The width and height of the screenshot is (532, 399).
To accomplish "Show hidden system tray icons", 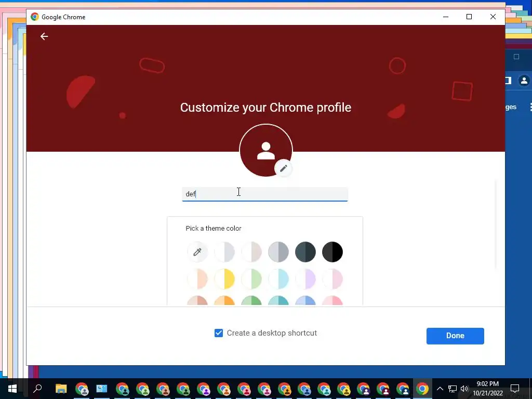I will click(440, 389).
